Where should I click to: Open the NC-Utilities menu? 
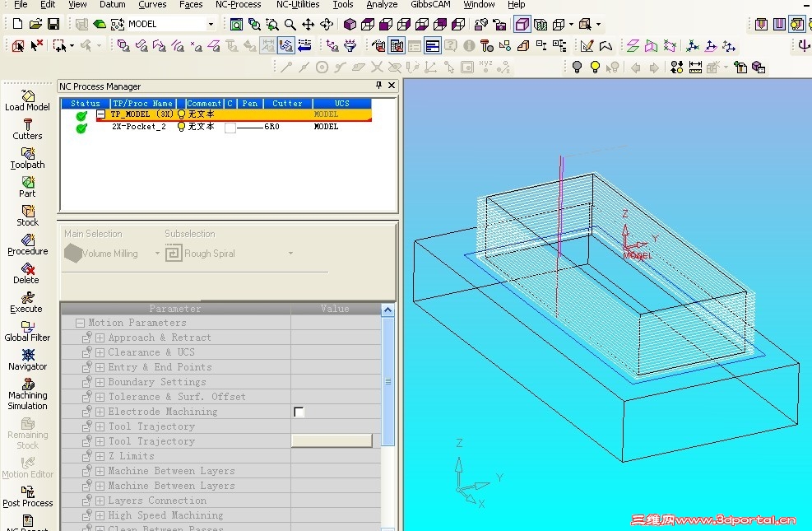tap(298, 4)
